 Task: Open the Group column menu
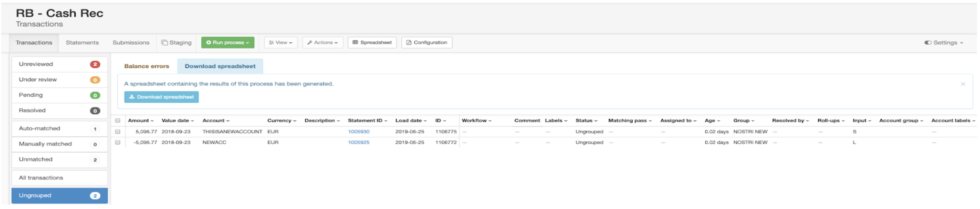pyautogui.click(x=744, y=121)
